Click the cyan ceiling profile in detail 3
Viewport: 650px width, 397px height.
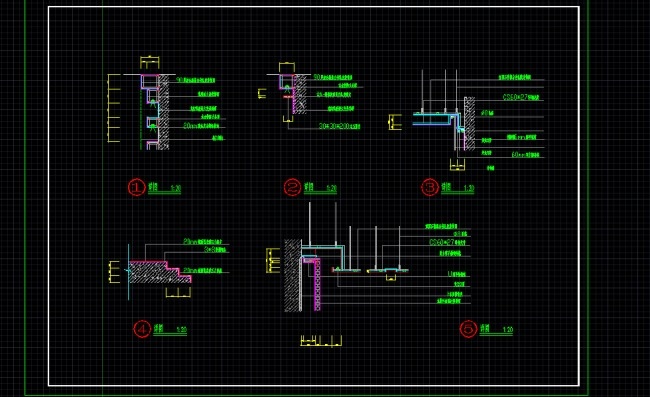[x=438, y=119]
